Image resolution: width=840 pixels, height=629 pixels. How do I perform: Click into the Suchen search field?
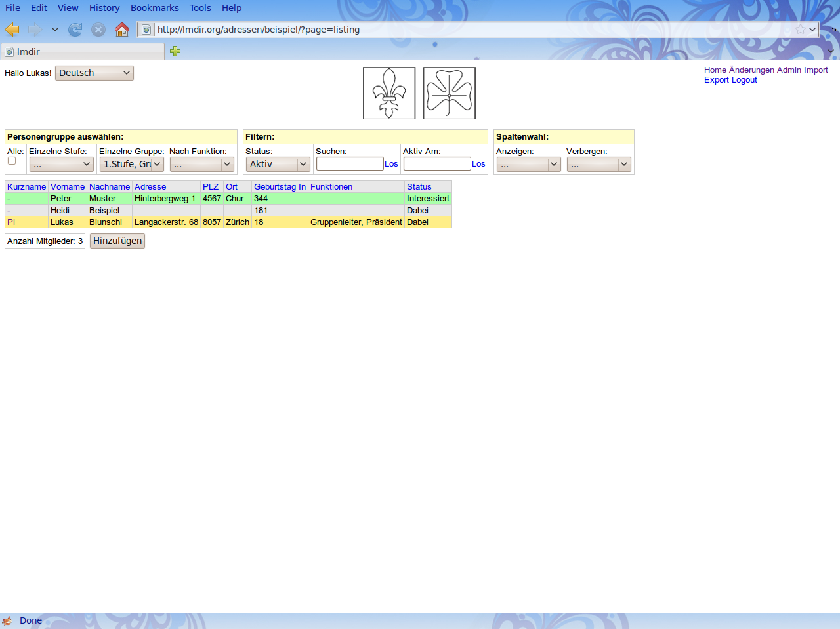click(350, 164)
